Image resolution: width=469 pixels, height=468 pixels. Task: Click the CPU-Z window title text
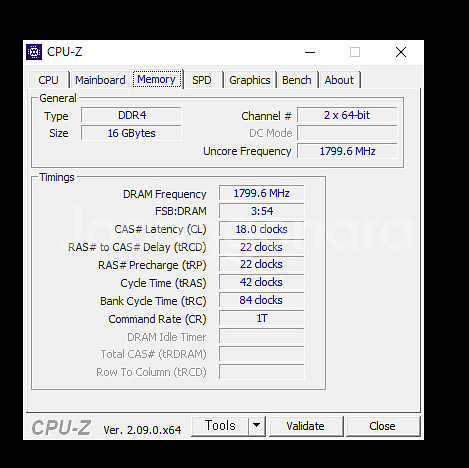pos(64,52)
